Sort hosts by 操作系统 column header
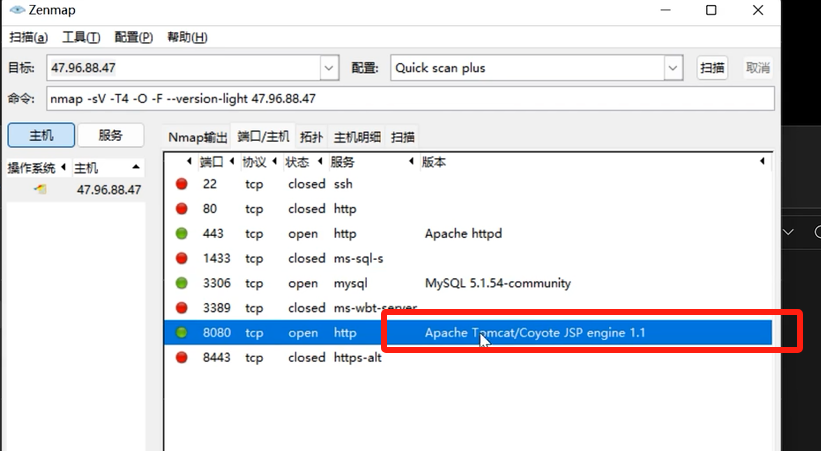This screenshot has height=451, width=821. (x=31, y=168)
